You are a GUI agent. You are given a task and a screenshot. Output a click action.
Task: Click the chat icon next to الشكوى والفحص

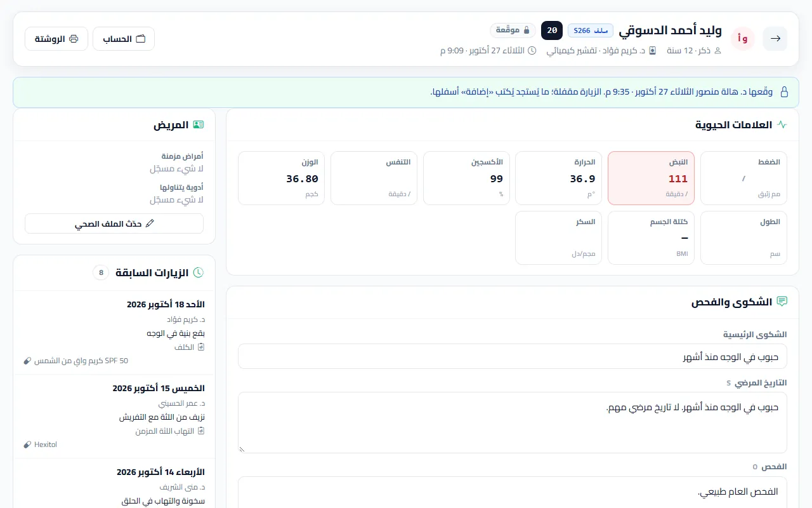782,302
